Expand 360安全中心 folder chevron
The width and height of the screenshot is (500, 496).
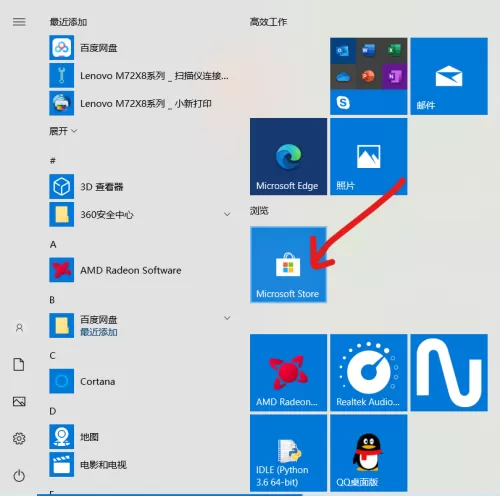tap(227, 214)
